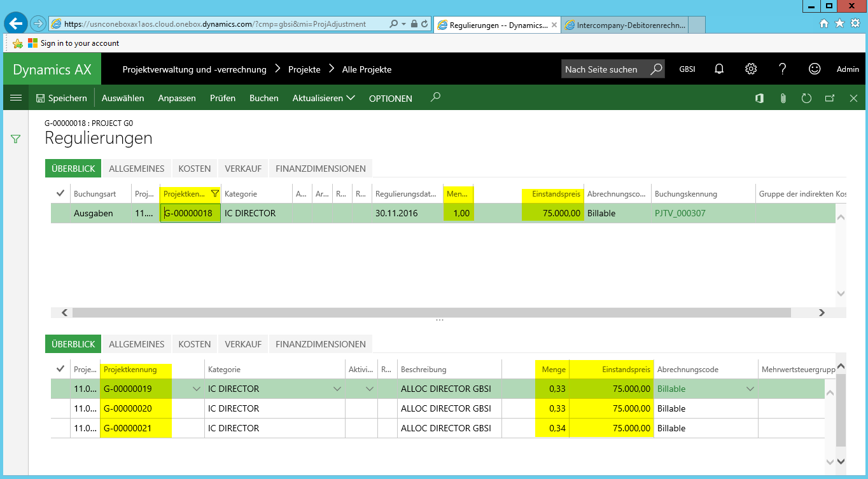Toggle select-all checkmark in lower grid header
This screenshot has height=479, width=868.
click(60, 369)
